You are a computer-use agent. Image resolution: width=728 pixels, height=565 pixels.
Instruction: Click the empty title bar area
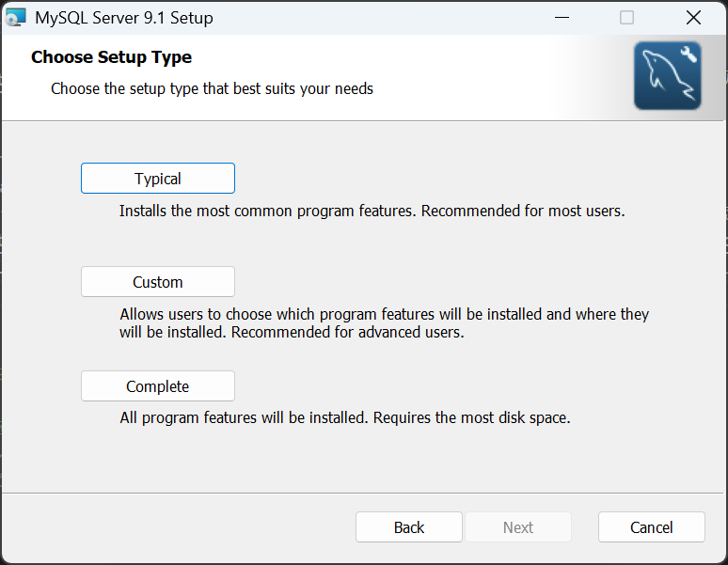pos(376,17)
